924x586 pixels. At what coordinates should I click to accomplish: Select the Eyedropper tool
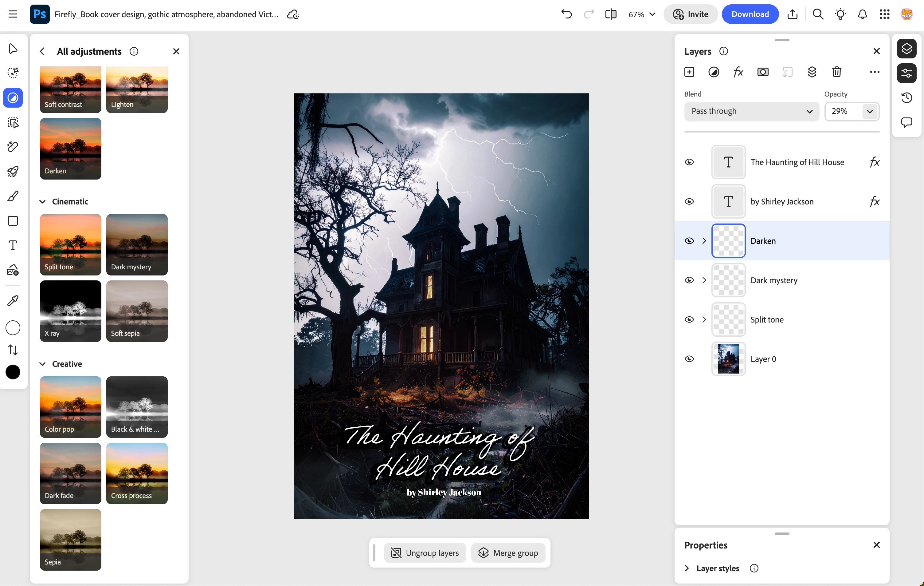(x=13, y=301)
